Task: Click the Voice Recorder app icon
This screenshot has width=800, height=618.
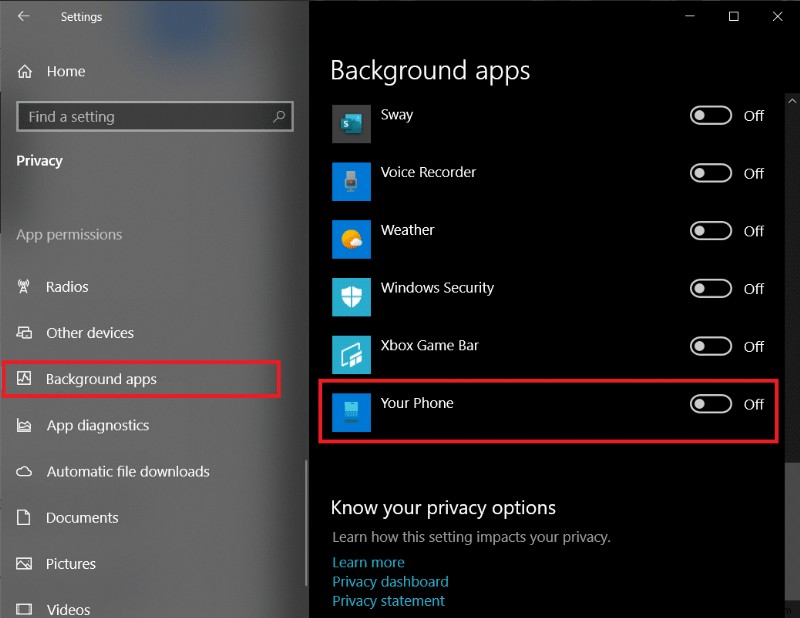Action: 352,182
